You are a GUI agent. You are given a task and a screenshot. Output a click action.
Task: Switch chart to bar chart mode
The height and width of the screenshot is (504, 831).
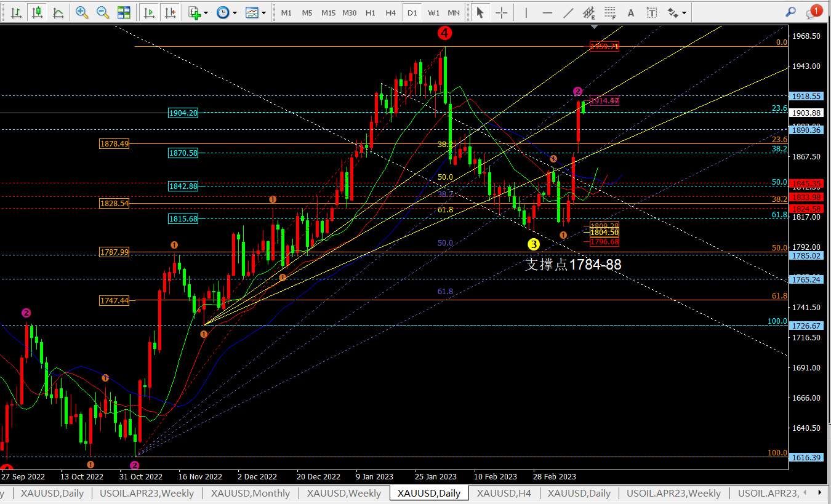click(17, 12)
